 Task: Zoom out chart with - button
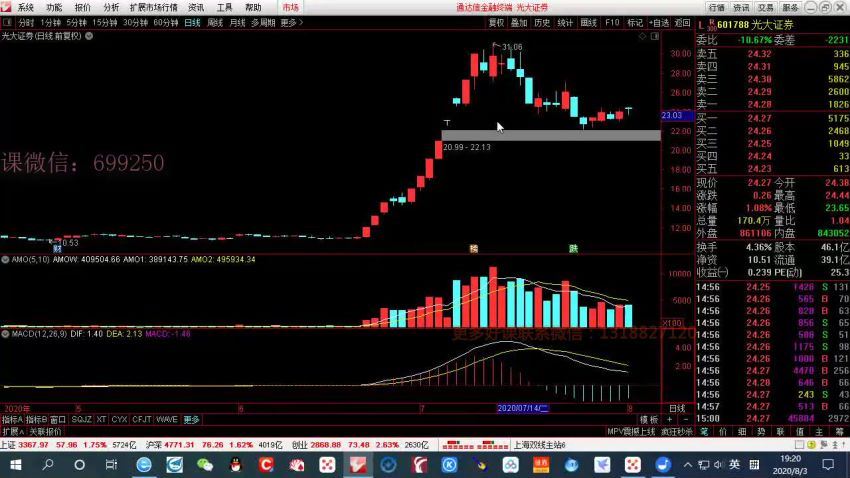pos(685,419)
